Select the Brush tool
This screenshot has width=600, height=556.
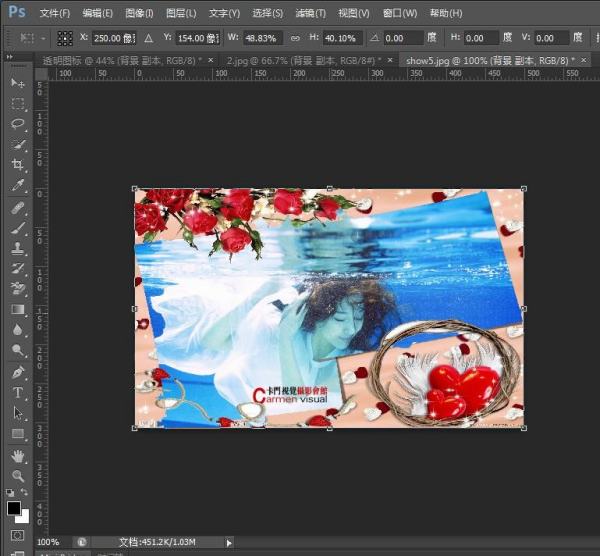tap(17, 228)
